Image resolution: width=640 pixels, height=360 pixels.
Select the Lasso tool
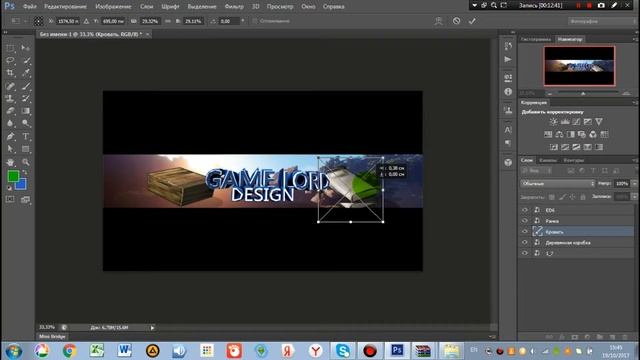[x=10, y=60]
